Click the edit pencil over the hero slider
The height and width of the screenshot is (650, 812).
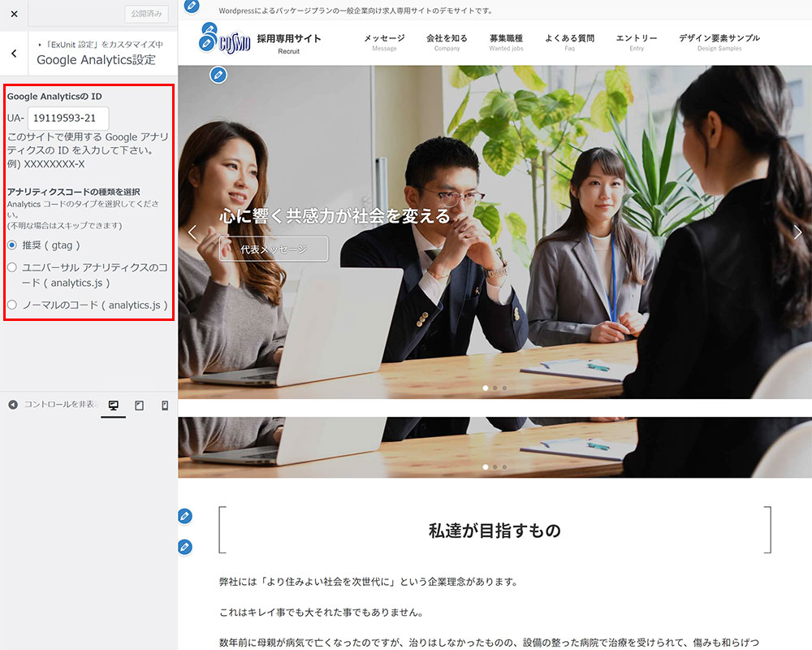[x=218, y=76]
